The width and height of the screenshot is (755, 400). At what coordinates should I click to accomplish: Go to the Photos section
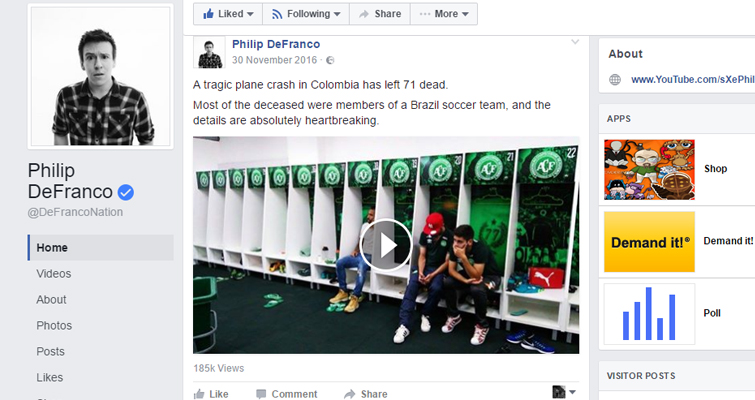[54, 325]
